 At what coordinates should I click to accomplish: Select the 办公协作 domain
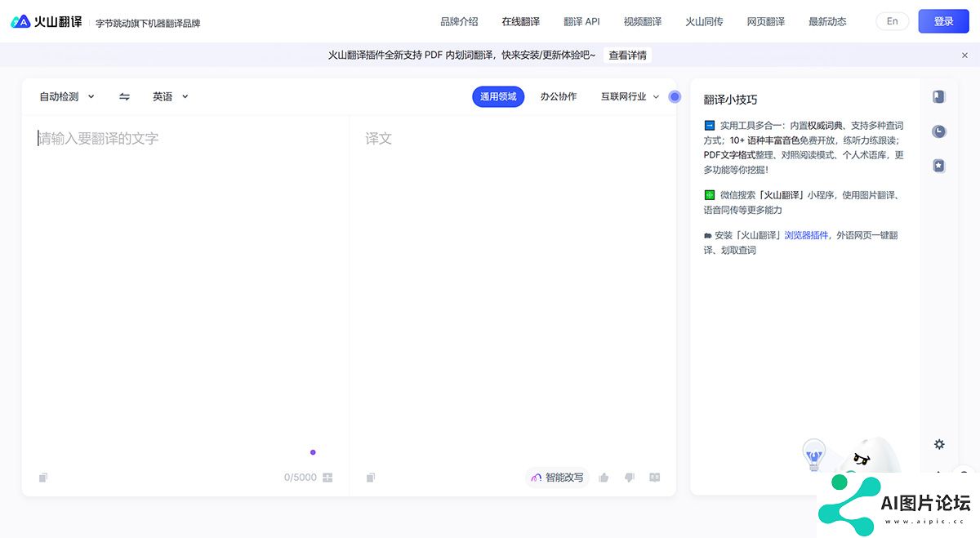(559, 96)
